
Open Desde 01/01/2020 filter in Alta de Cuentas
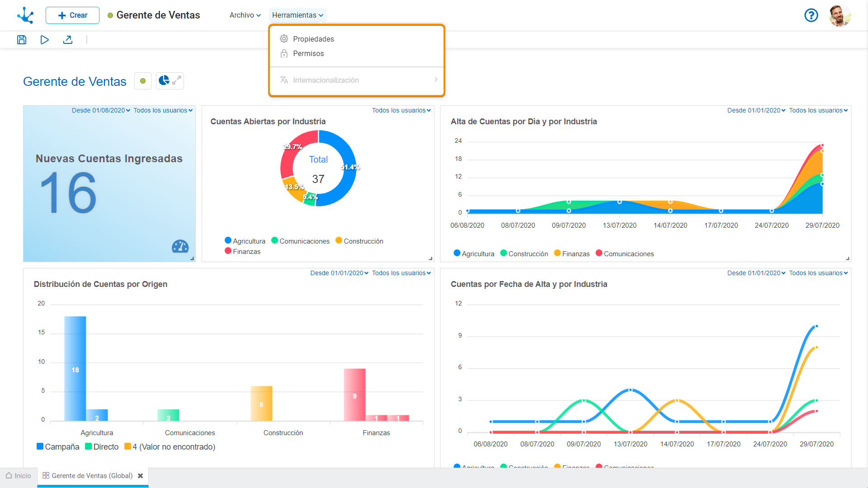pyautogui.click(x=756, y=110)
